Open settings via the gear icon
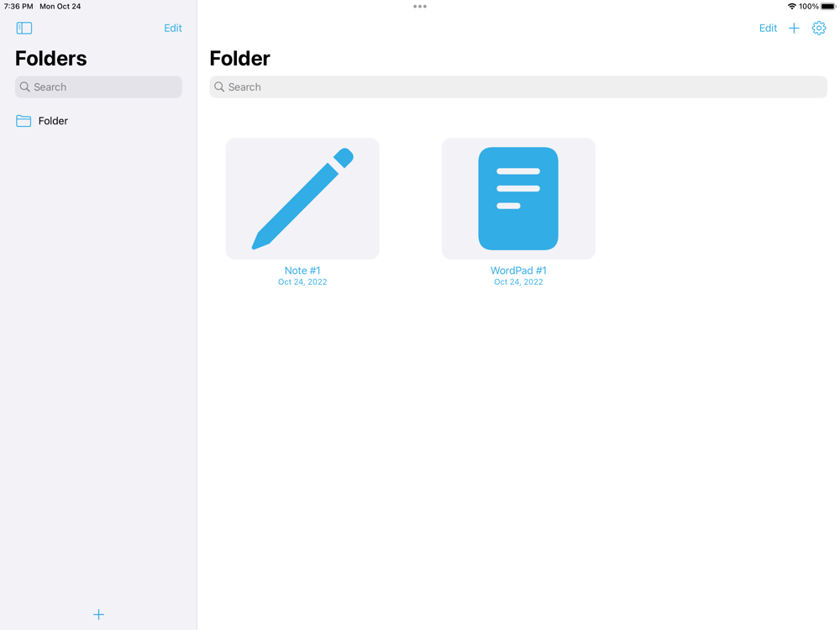Viewport: 840px width, 630px height. (818, 28)
